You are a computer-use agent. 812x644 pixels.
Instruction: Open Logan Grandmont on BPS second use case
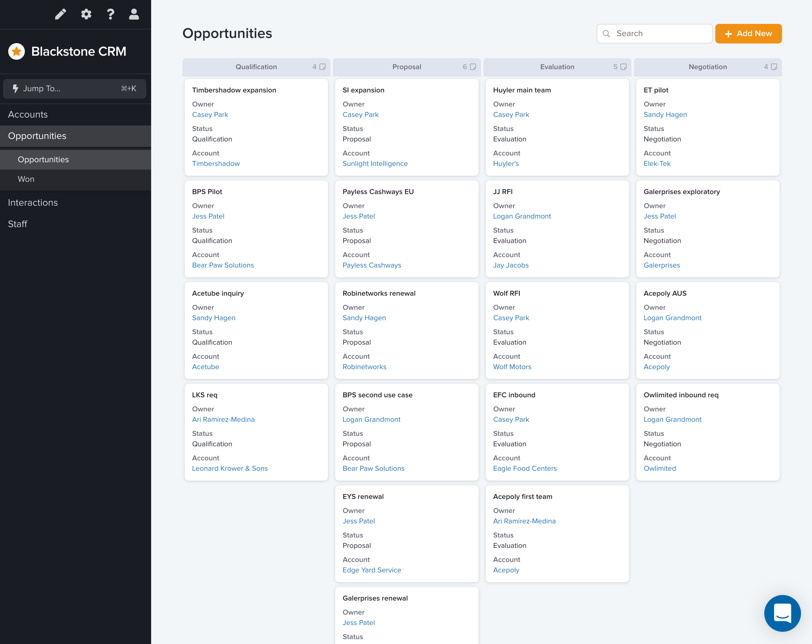click(x=371, y=419)
